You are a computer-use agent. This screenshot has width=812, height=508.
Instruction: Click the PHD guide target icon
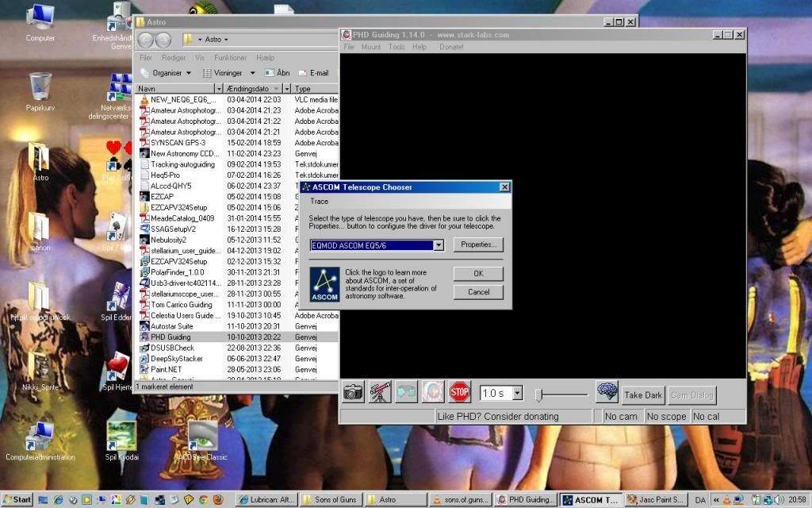pyautogui.click(x=432, y=392)
